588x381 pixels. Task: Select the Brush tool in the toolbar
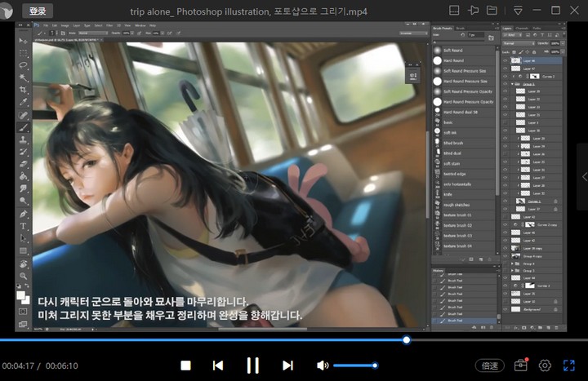[23, 127]
